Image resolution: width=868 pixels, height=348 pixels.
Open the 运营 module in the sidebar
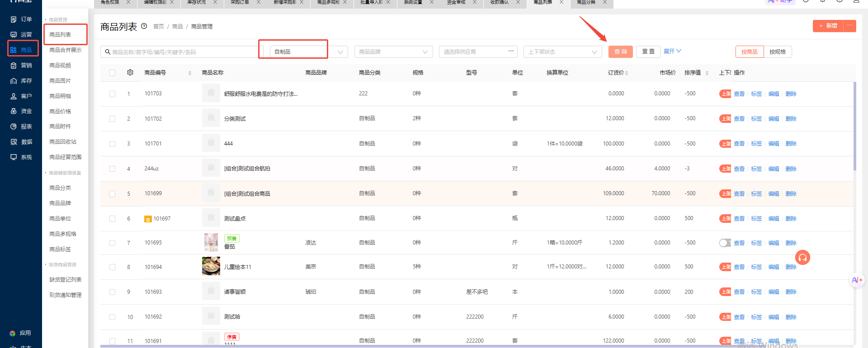click(x=21, y=35)
